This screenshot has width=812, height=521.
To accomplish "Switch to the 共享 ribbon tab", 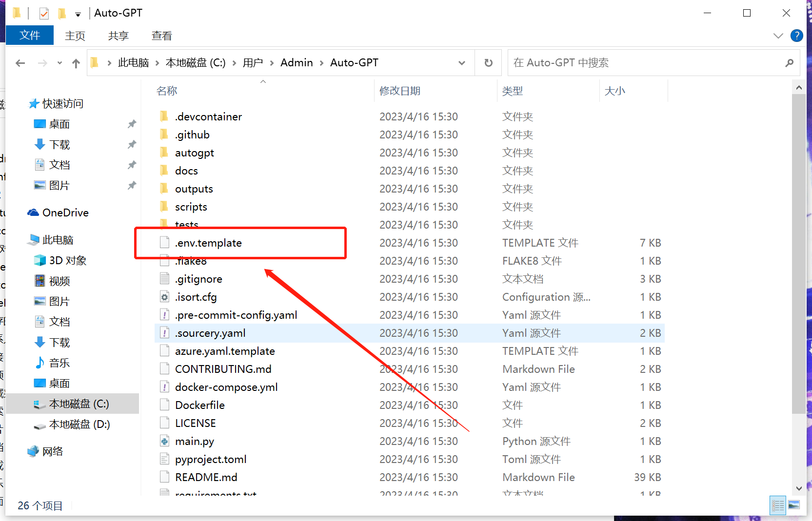I will click(119, 36).
